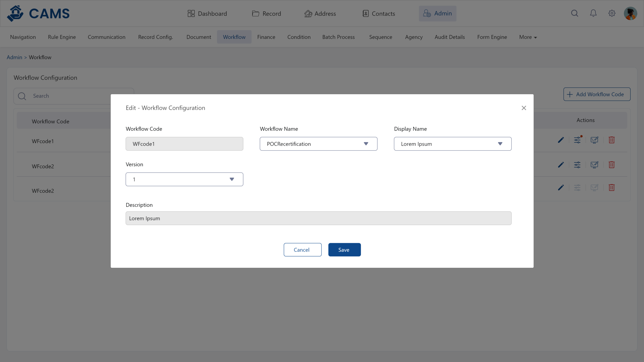Expand the Version dropdown

point(184,179)
